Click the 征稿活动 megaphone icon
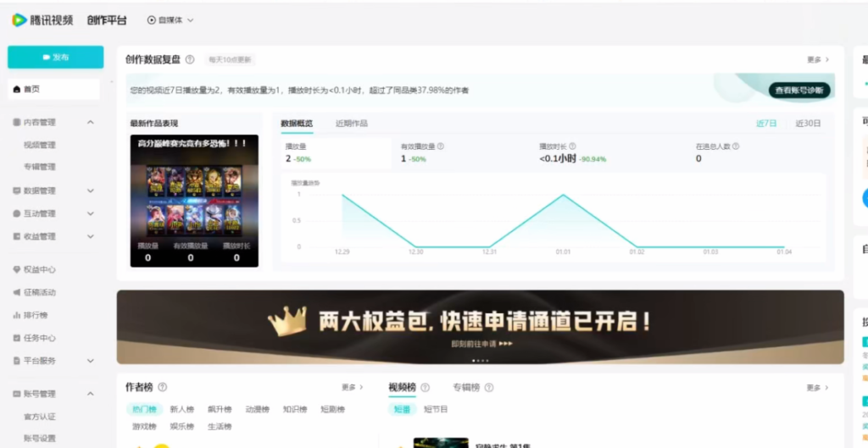The width and height of the screenshot is (868, 448). click(17, 292)
